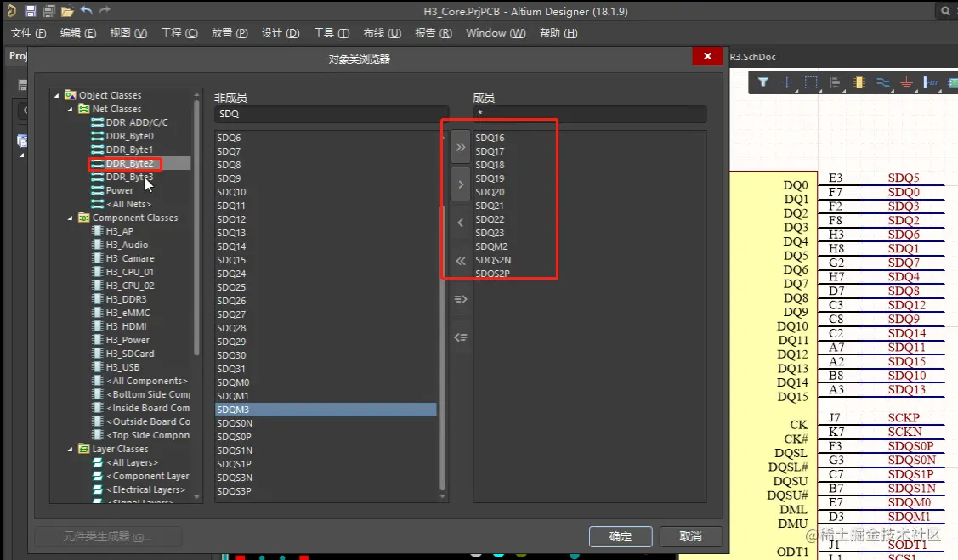Viewport: 958px width, 560px height.
Task: Open the search icon at top right
Action: [944, 11]
